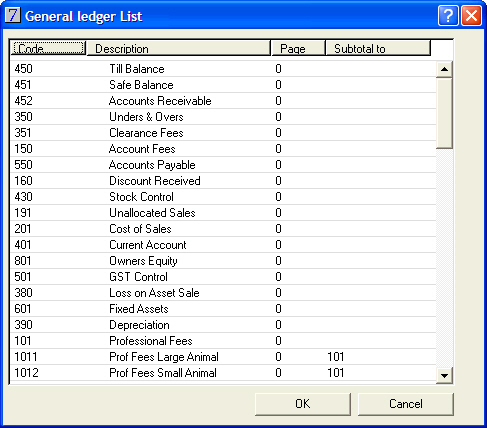Screen dimensions: 487x428
Task: Click the empty scrollbar track below thumb
Action: pos(444,258)
